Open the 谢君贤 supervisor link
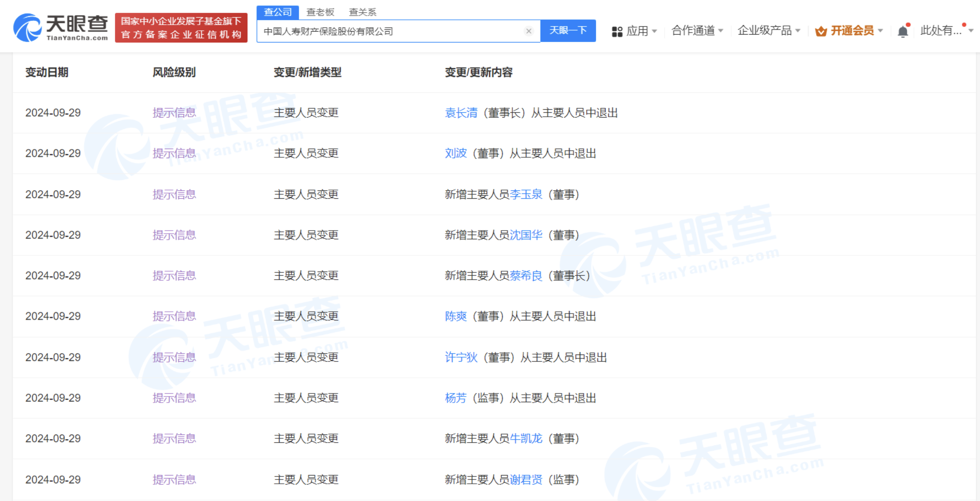Image resolution: width=980 pixels, height=501 pixels. click(526, 479)
